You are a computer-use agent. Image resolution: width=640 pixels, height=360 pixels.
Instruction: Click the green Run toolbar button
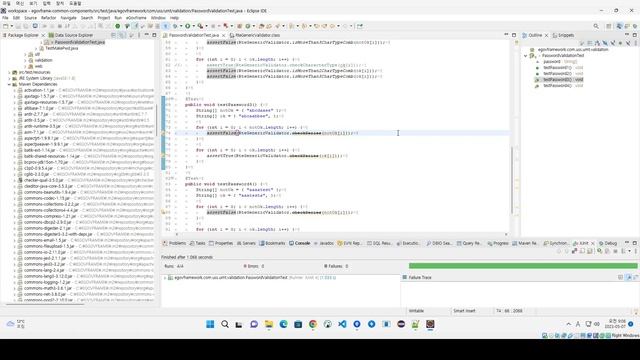coord(187,26)
